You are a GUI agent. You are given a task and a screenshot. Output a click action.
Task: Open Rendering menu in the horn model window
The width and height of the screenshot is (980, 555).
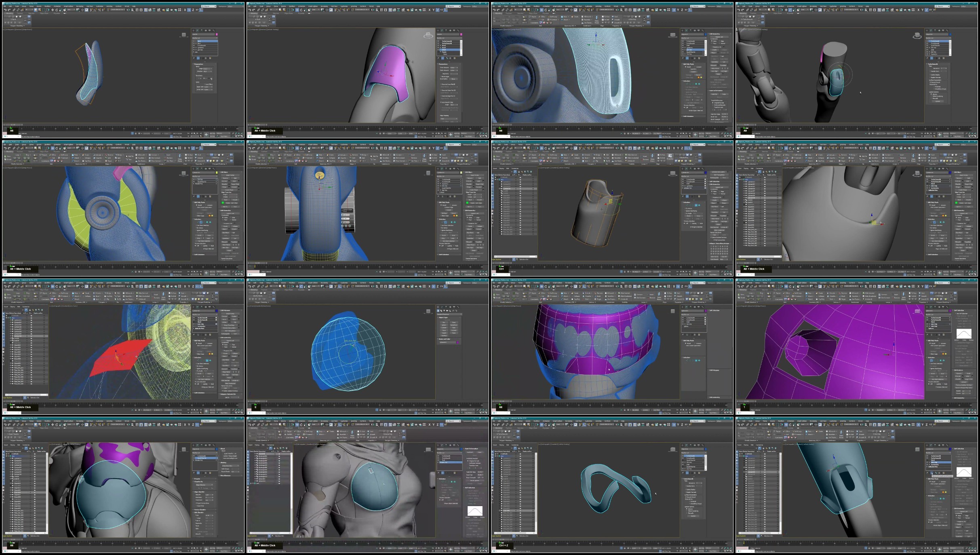80,6
